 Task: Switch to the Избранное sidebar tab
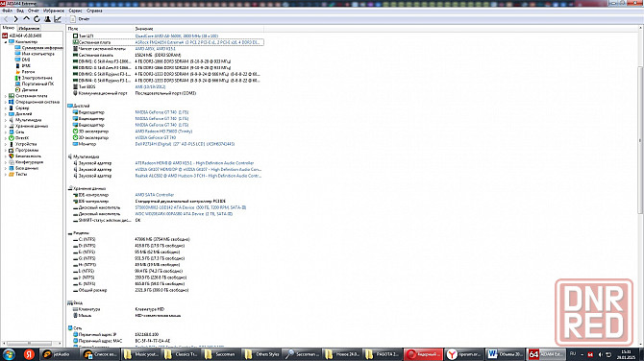click(x=29, y=28)
